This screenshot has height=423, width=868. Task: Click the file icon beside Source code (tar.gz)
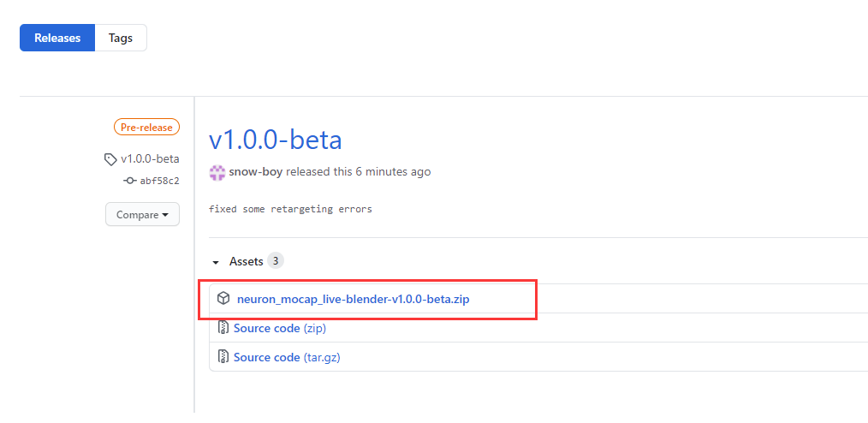pos(223,357)
